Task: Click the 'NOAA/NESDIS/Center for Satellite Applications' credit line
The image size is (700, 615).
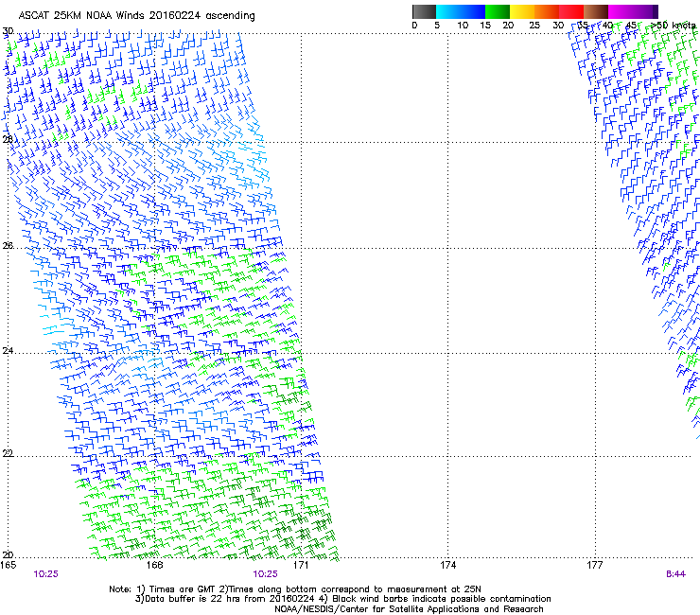Action: click(409, 609)
